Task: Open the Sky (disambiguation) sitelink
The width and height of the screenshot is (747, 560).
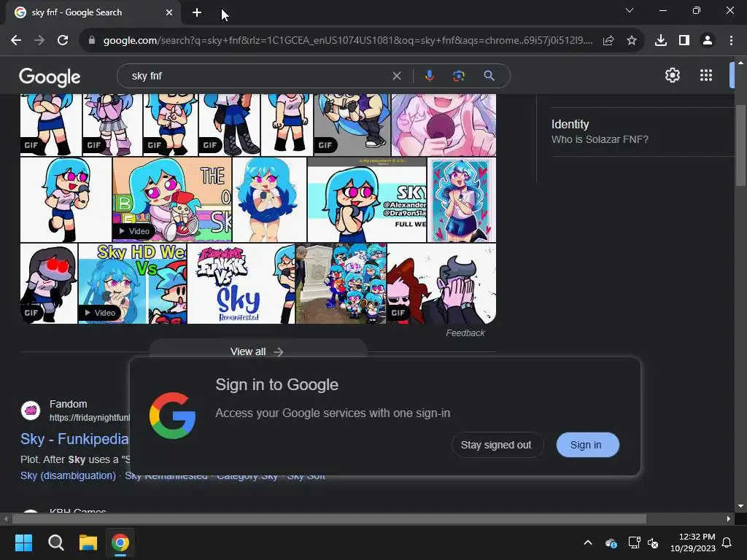Action: click(68, 475)
